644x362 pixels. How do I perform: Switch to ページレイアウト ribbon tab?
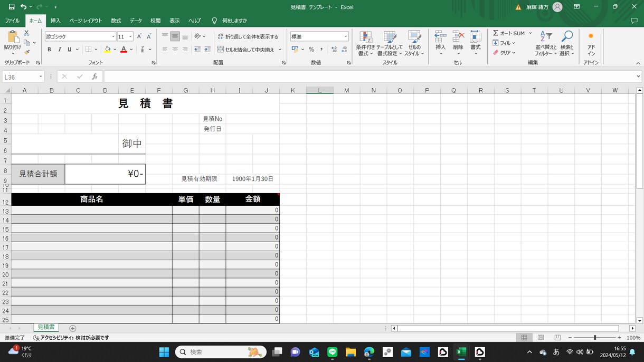click(x=86, y=21)
